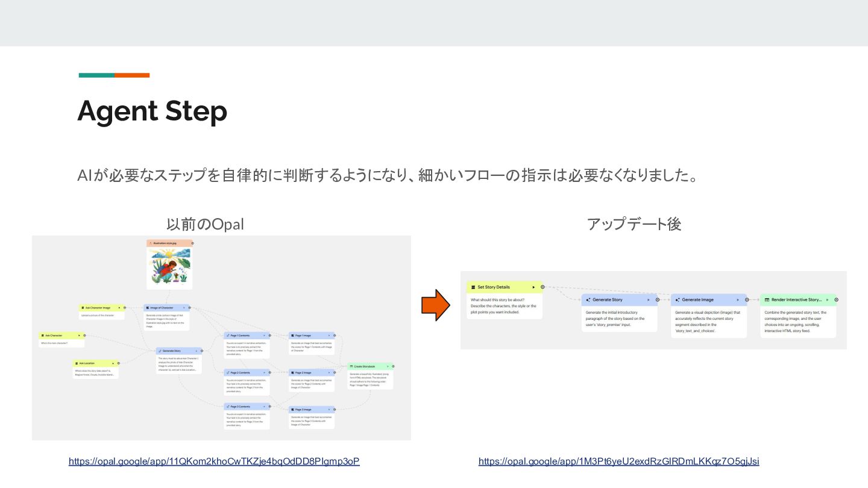Viewport: 868px width, 488px height.
Task: Click the 'Combine the generated story text' description
Action: [796, 322]
